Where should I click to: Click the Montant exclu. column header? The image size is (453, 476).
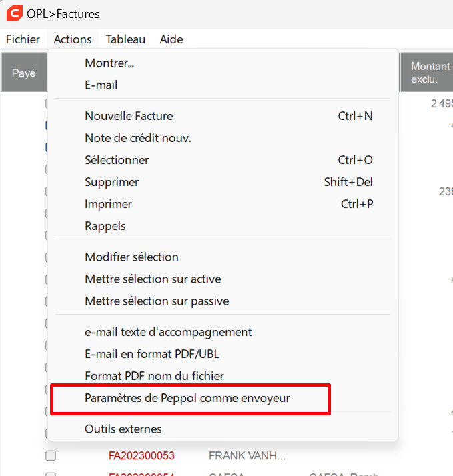click(426, 73)
